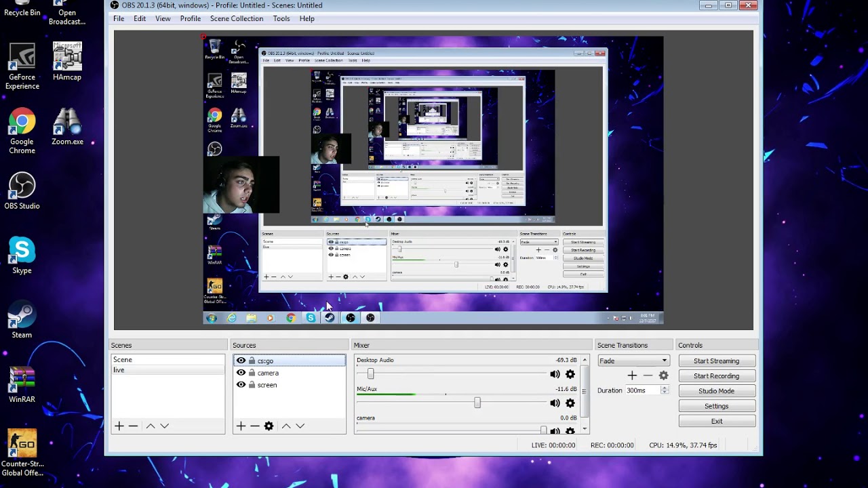Hide the camera source with eye icon
The height and width of the screenshot is (488, 868).
tap(241, 373)
